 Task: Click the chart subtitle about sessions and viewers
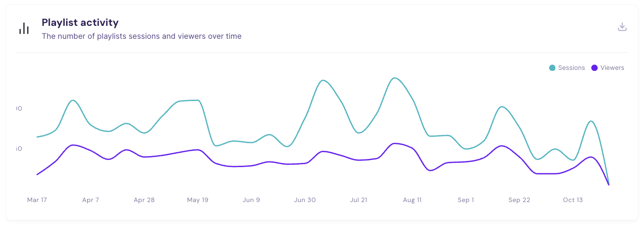pyautogui.click(x=141, y=36)
